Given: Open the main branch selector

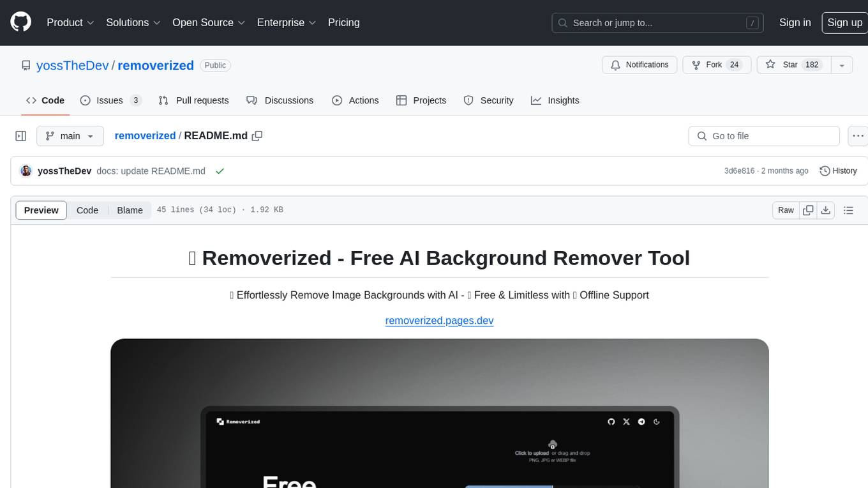Looking at the screenshot, I should coord(70,136).
